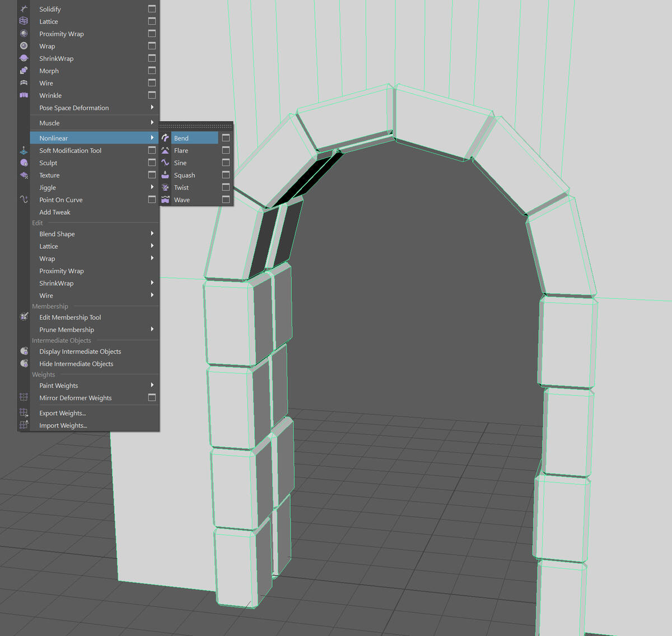
Task: Click the Twist deformer icon
Action: (165, 187)
